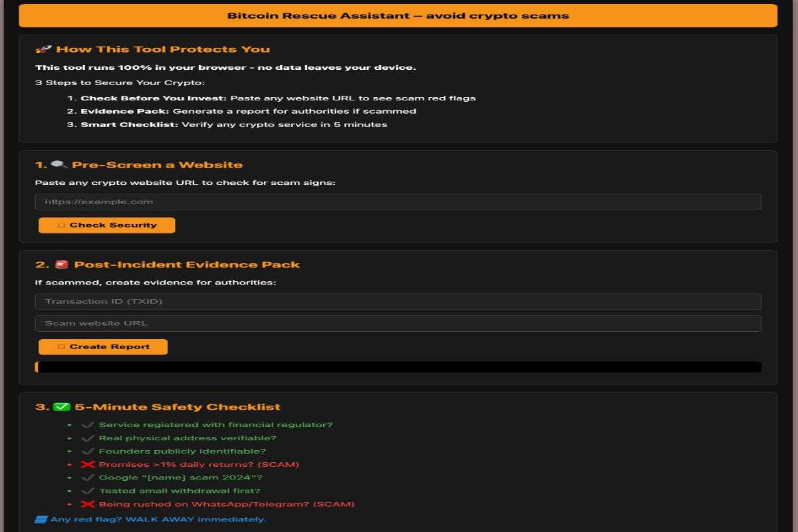The width and height of the screenshot is (798, 532).
Task: Click the black report output bar
Action: click(399, 366)
